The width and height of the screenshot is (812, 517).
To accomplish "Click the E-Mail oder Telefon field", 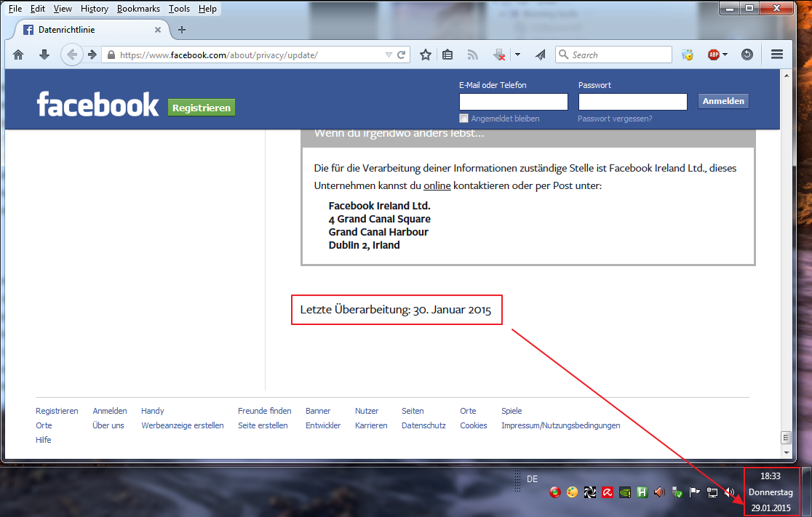I will click(x=513, y=101).
